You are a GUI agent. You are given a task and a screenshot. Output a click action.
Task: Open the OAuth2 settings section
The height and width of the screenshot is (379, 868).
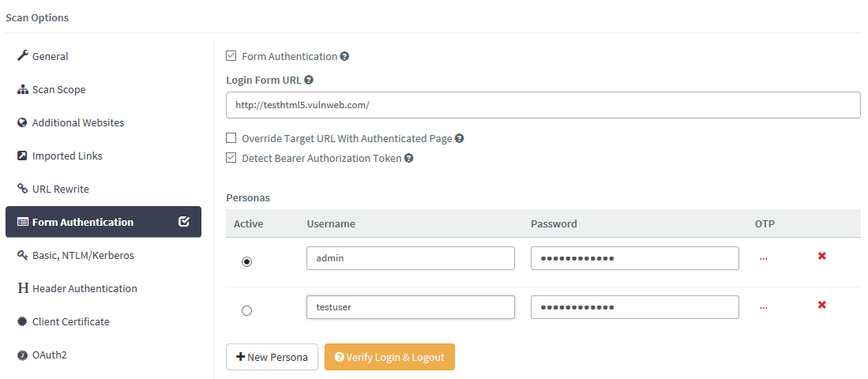coord(49,355)
